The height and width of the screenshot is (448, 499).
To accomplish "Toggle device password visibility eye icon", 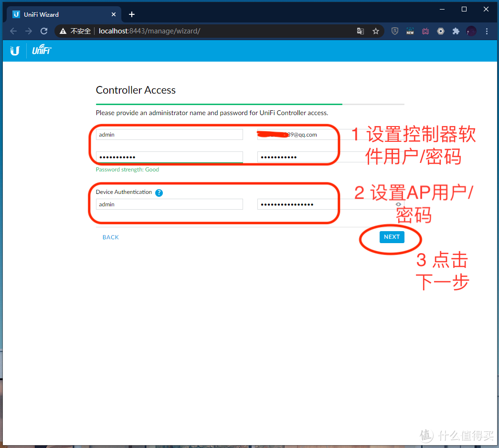I will coord(398,204).
